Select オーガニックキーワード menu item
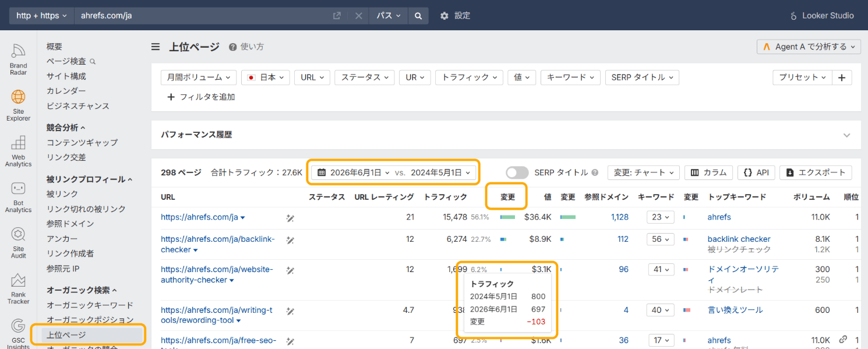The width and height of the screenshot is (868, 349). 90,305
